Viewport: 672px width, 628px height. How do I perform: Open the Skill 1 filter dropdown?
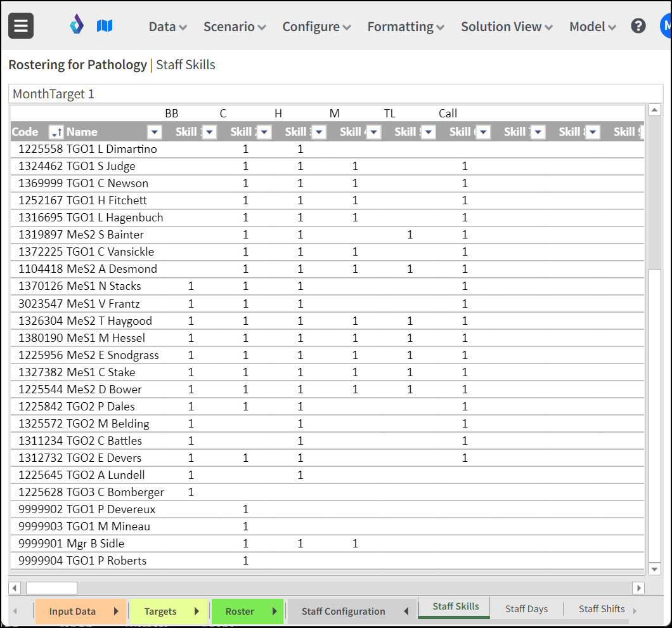209,132
